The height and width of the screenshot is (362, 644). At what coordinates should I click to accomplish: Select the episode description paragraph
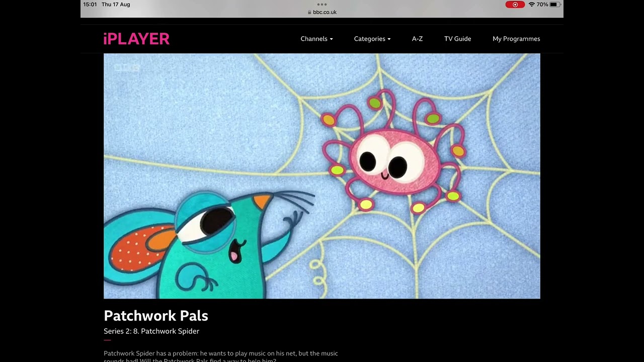click(221, 356)
